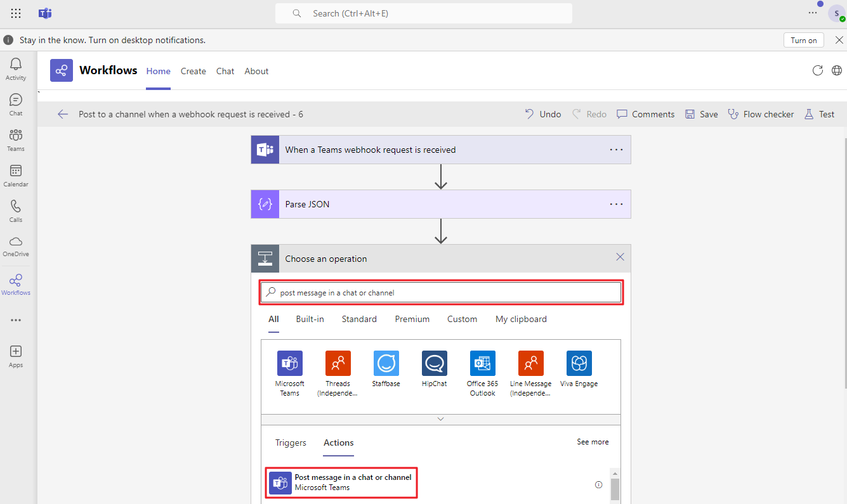The image size is (847, 504).
Task: Open settings and more ellipsis at top
Action: (x=813, y=13)
